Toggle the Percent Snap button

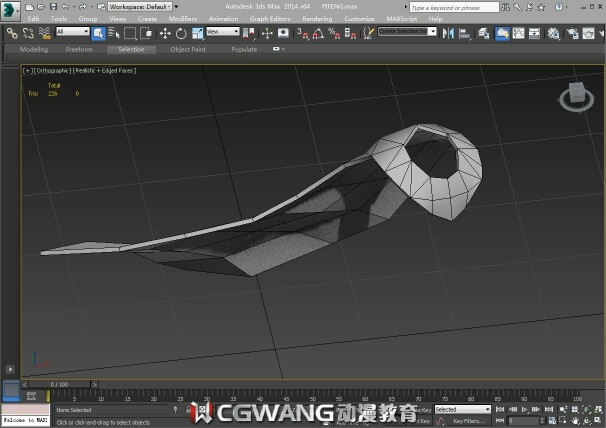[334, 34]
